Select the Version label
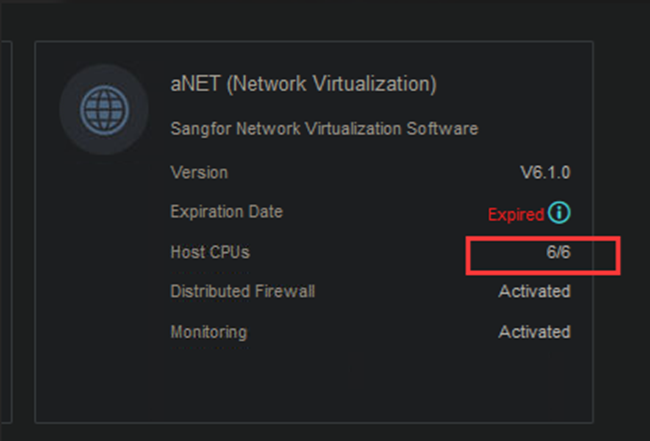This screenshot has height=441, width=650. click(x=199, y=172)
